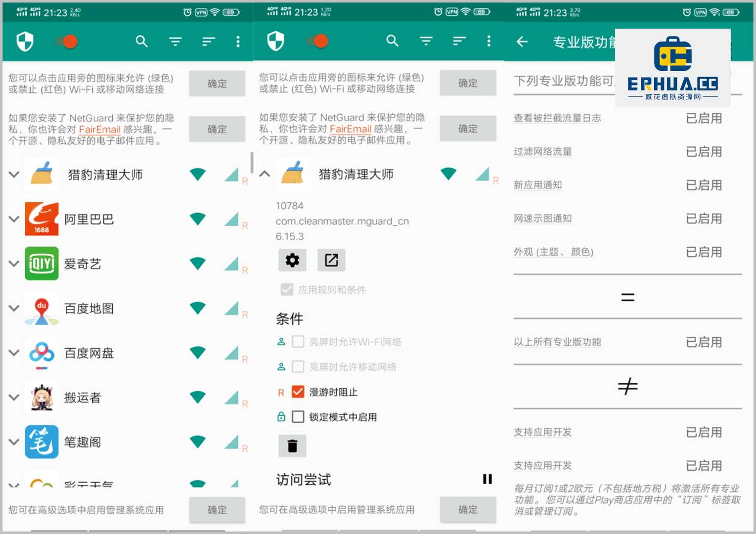Switch off the NetGuard toggle in left screen
The image size is (756, 534).
click(x=67, y=42)
